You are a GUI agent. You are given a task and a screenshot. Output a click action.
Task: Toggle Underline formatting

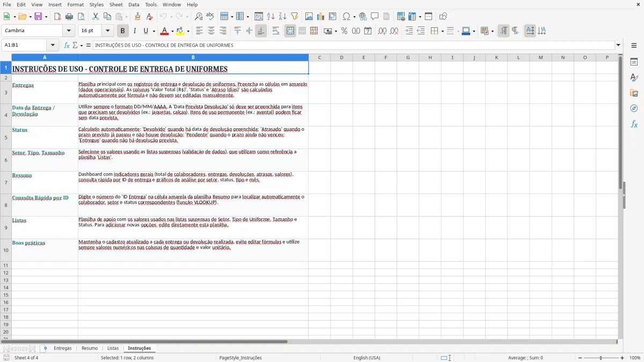[x=145, y=31]
